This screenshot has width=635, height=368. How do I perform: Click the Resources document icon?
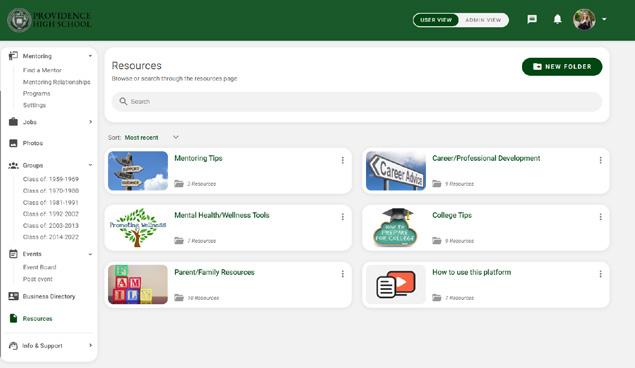coord(13,319)
